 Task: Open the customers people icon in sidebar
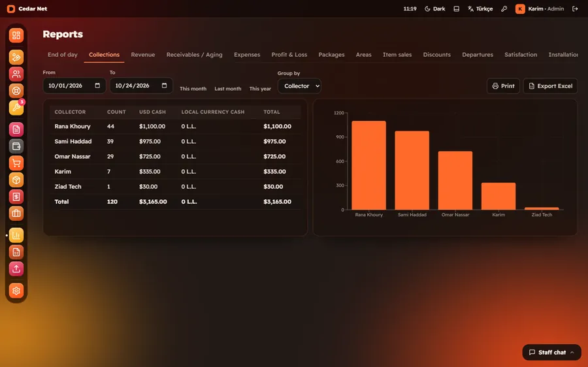[16, 74]
